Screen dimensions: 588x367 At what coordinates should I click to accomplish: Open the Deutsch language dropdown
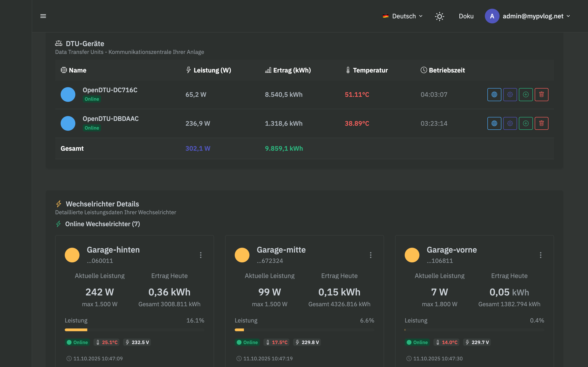point(403,16)
